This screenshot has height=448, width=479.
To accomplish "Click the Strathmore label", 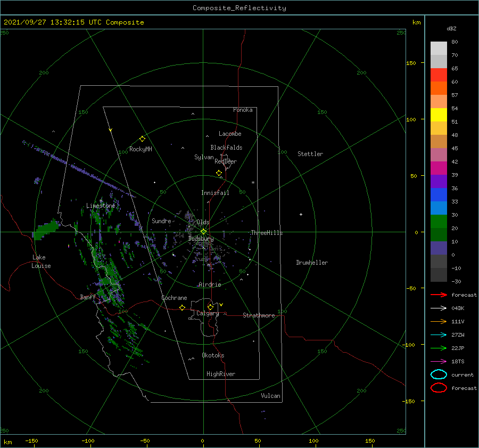I will (x=259, y=315).
